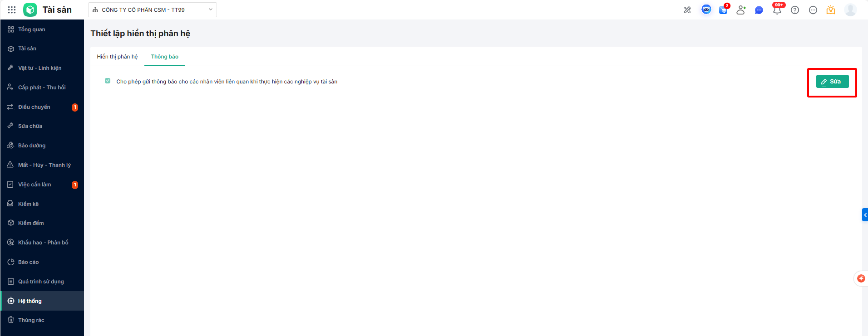Open the chat messages bubble icon
This screenshot has width=868, height=336.
coord(759,10)
